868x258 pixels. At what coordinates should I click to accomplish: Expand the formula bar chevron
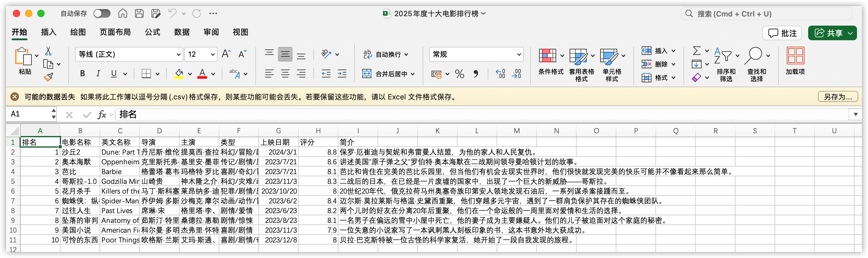coord(855,114)
